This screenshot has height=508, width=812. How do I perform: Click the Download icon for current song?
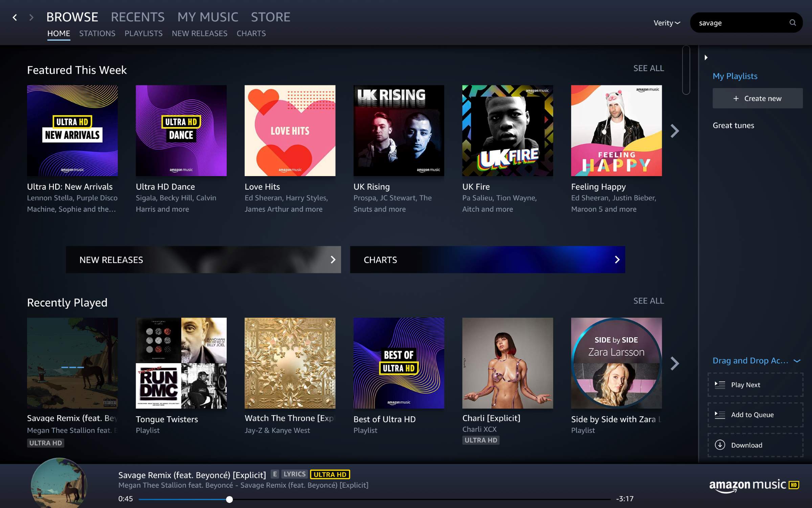click(x=720, y=445)
